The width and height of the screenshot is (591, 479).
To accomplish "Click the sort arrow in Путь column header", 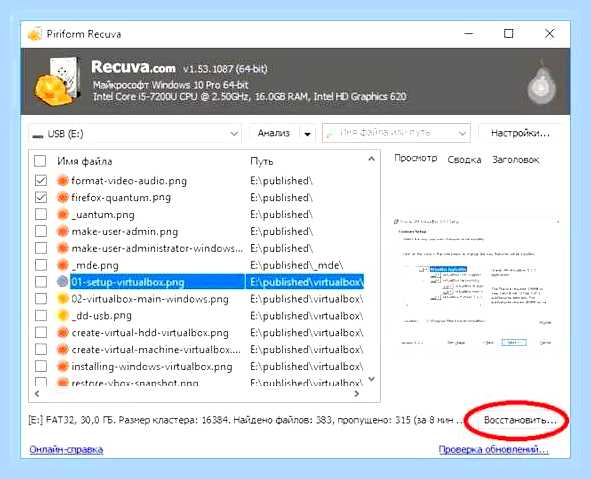I will pyautogui.click(x=371, y=159).
